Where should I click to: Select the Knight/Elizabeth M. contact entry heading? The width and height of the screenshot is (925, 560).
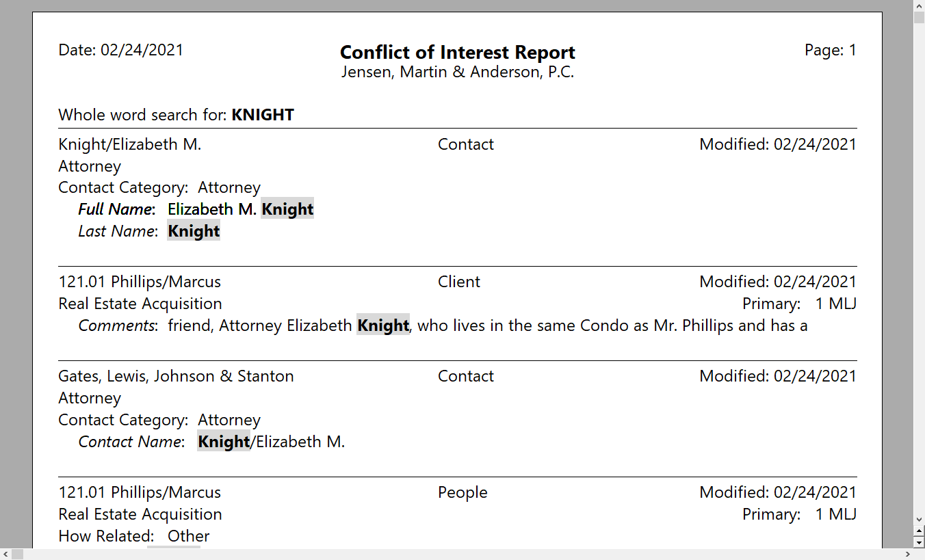coord(130,145)
